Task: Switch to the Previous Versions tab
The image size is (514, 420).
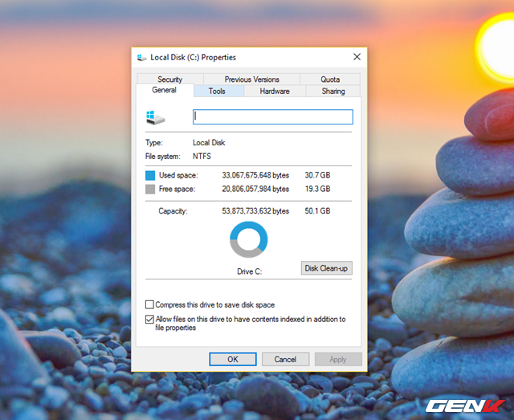Action: tap(251, 80)
